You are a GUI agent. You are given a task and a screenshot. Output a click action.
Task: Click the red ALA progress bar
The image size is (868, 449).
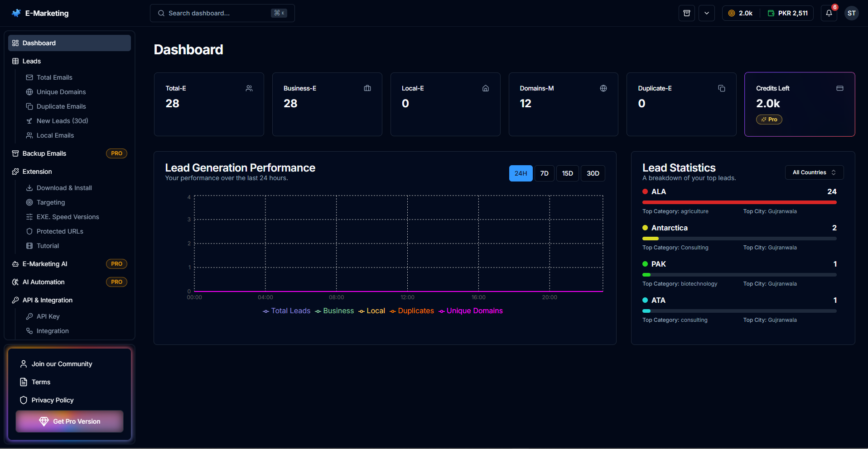[739, 202]
